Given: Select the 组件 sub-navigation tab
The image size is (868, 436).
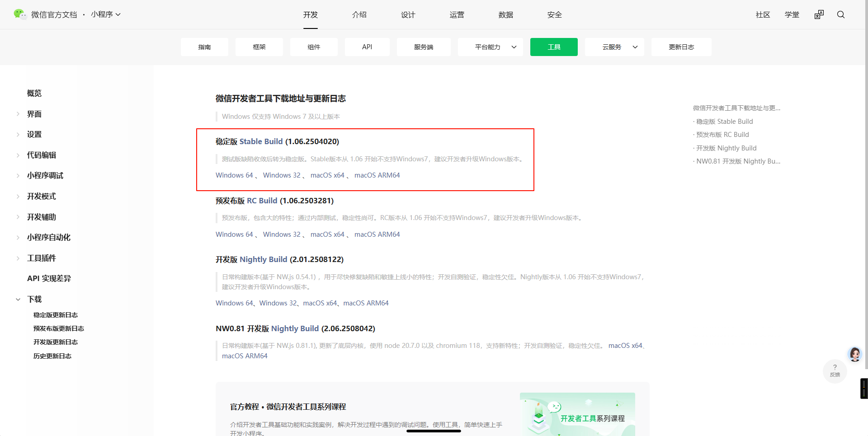Looking at the screenshot, I should [x=314, y=47].
